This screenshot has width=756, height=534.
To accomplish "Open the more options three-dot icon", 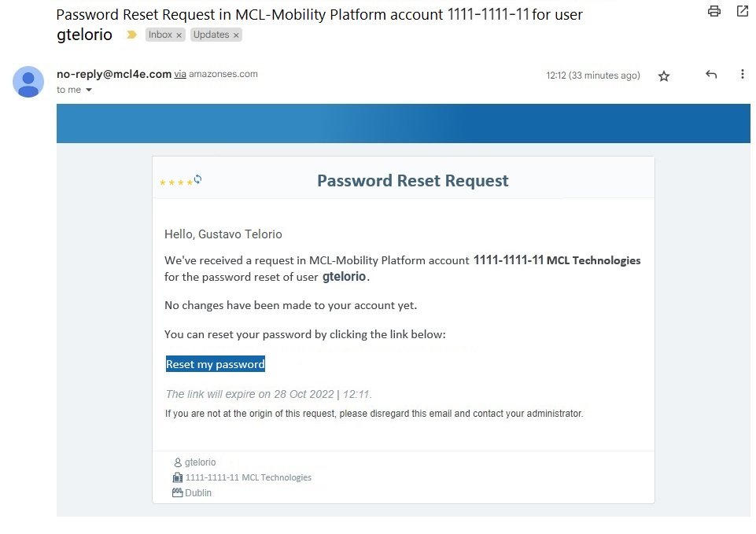I will (742, 75).
